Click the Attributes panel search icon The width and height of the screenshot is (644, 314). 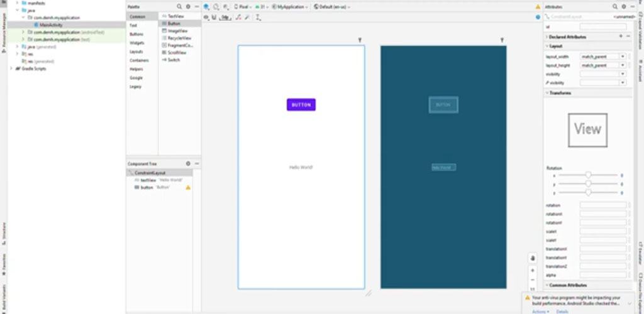click(x=547, y=17)
